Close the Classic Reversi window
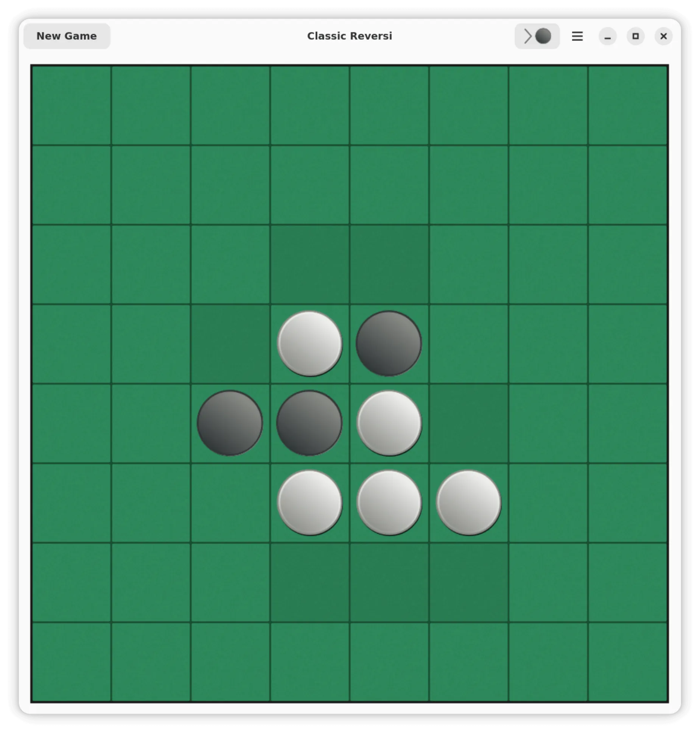The width and height of the screenshot is (700, 733). [664, 36]
